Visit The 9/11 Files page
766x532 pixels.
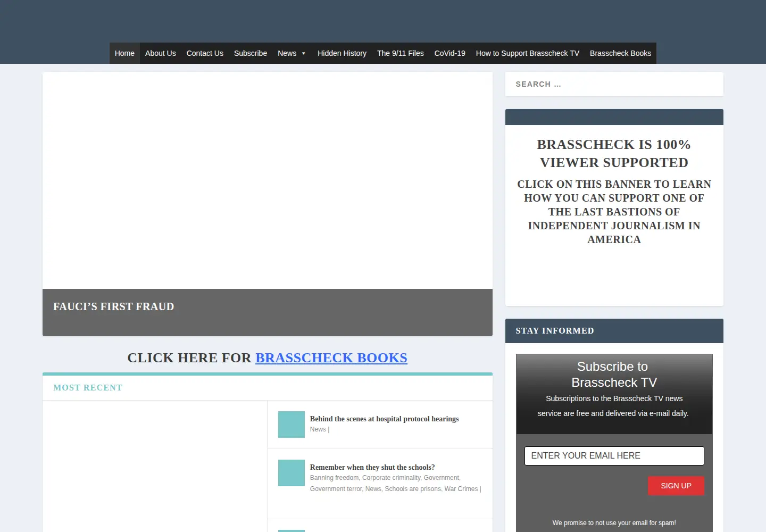(x=401, y=53)
